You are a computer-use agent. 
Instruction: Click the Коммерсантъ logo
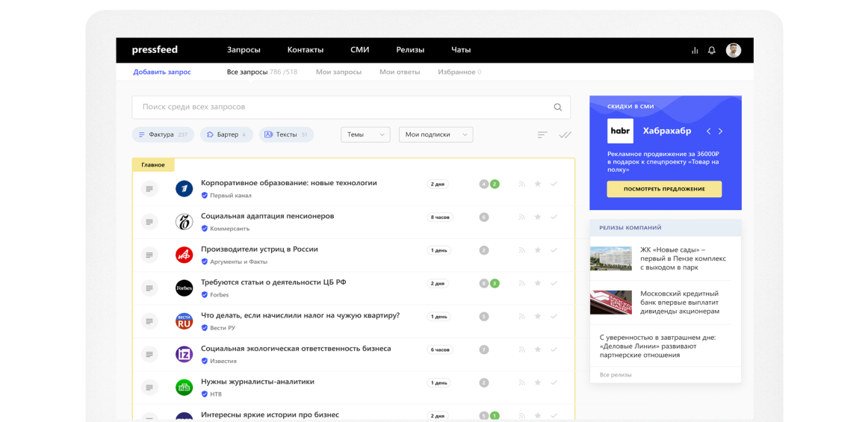[x=184, y=222]
